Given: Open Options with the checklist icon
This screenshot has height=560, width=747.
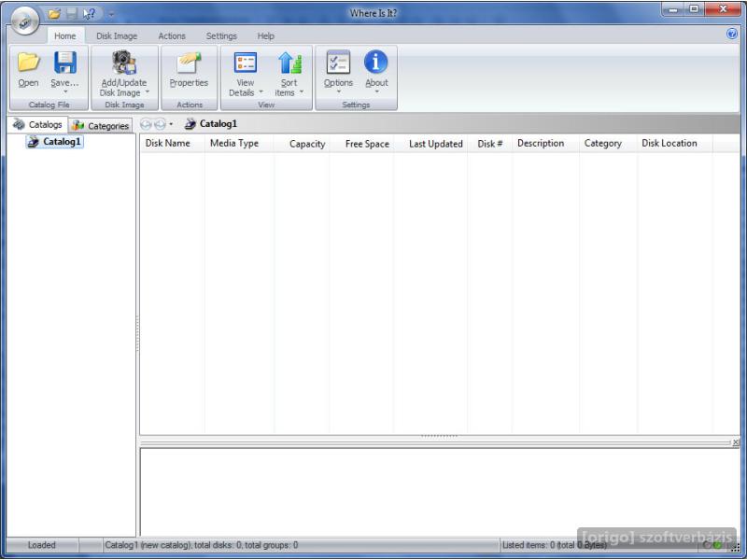Looking at the screenshot, I should (339, 63).
